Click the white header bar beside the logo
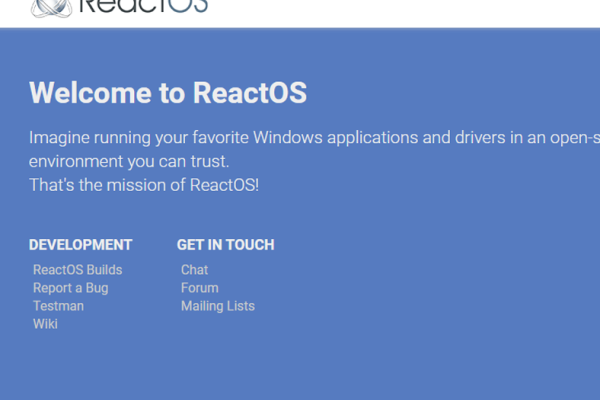The height and width of the screenshot is (400, 600). [400, 12]
